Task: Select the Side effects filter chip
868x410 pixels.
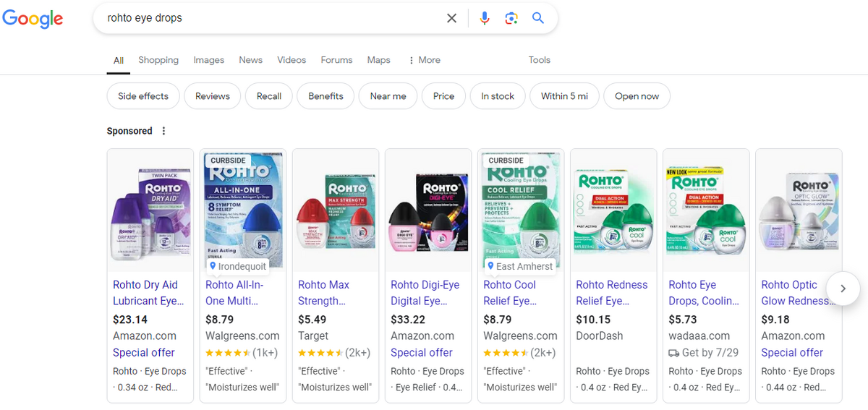Action: click(x=143, y=96)
